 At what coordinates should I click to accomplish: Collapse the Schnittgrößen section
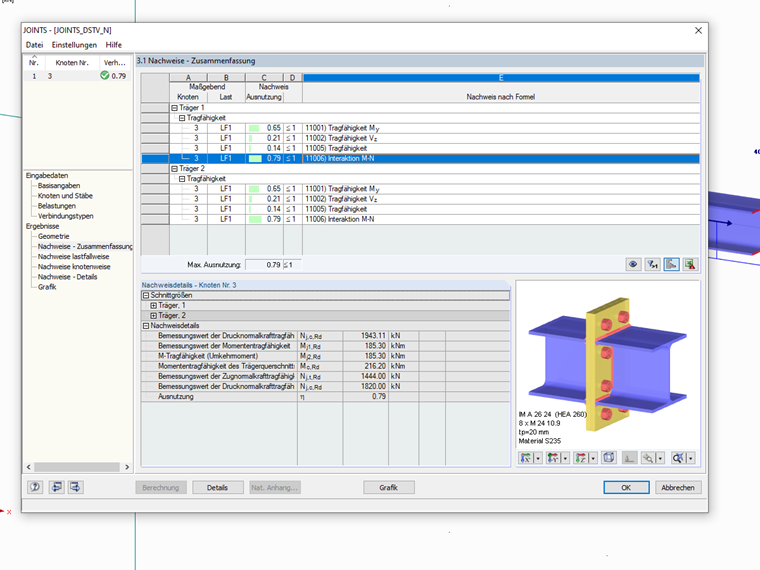pyautogui.click(x=146, y=295)
